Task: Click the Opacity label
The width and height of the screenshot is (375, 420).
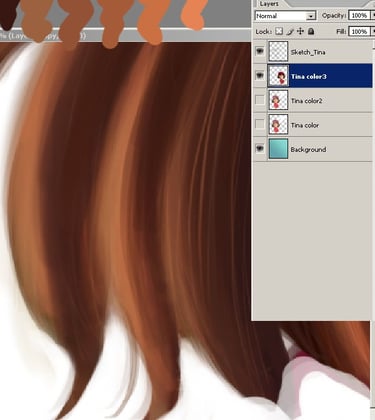Action: coord(334,16)
